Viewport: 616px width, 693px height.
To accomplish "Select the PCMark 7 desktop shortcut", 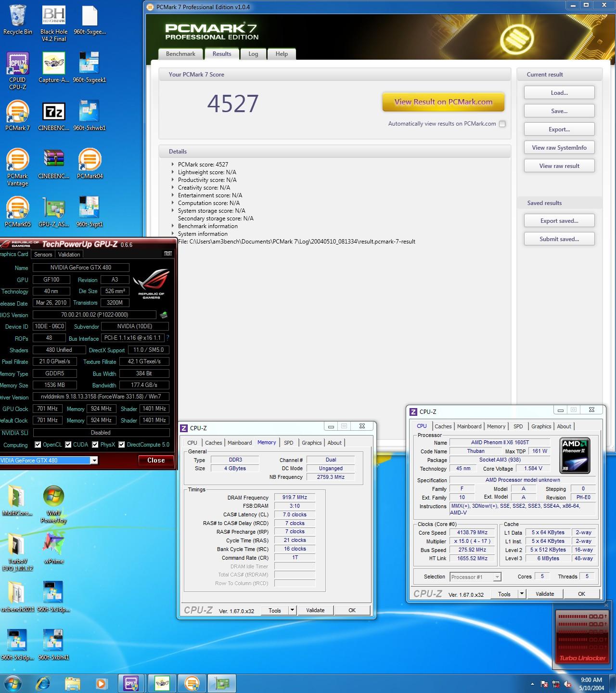I will coord(18,115).
